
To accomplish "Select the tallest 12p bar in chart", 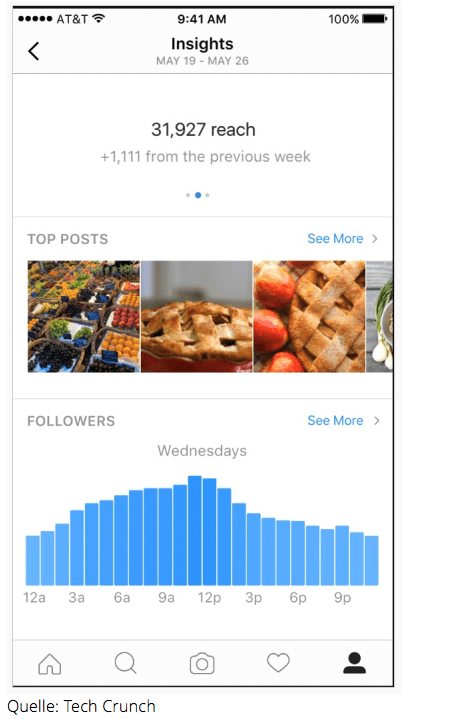I will tap(195, 530).
